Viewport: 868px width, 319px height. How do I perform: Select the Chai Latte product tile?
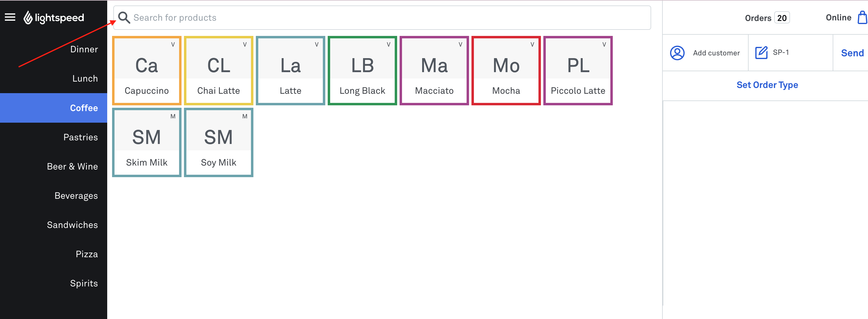[x=218, y=71]
